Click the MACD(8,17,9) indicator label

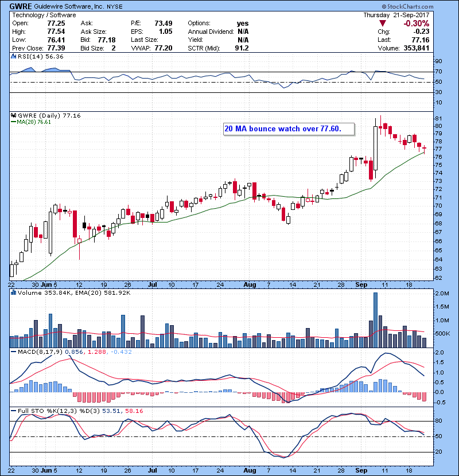(40, 352)
